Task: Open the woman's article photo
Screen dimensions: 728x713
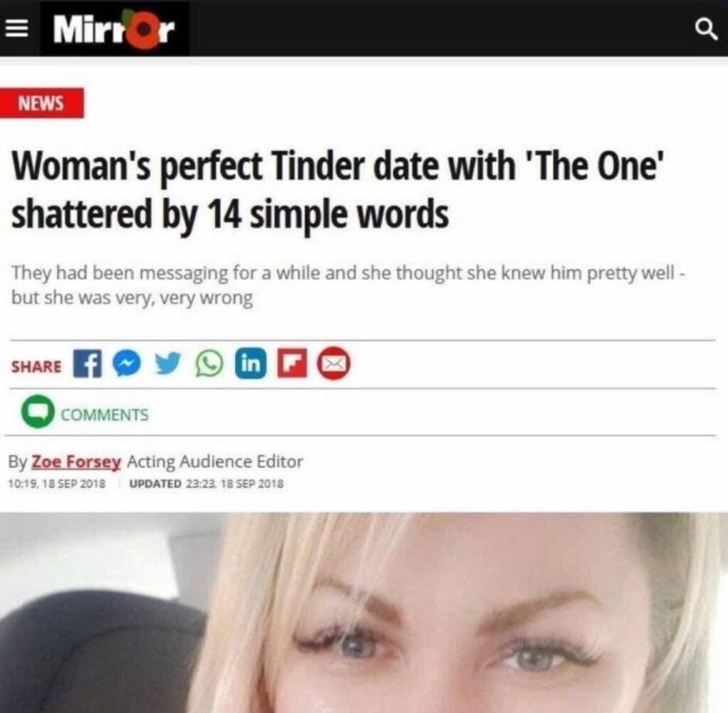Action: point(364,613)
